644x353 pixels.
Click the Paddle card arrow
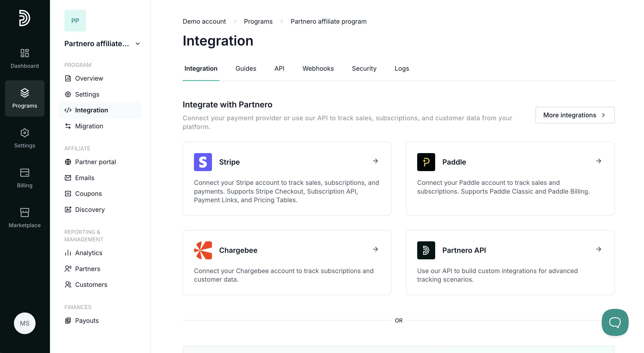pos(599,161)
